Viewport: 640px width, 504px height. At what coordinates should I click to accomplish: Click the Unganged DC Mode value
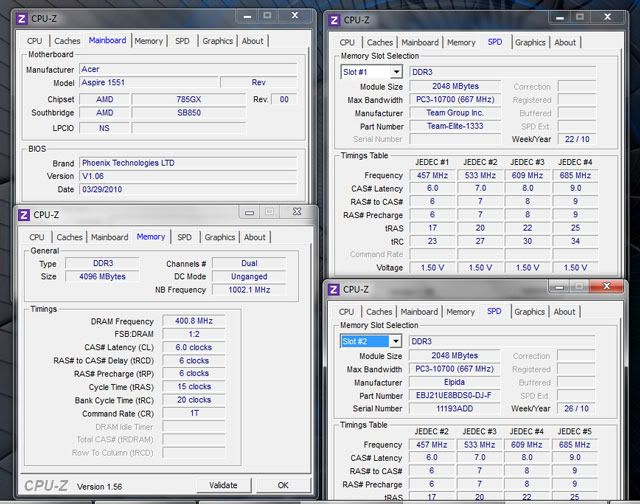point(249,277)
